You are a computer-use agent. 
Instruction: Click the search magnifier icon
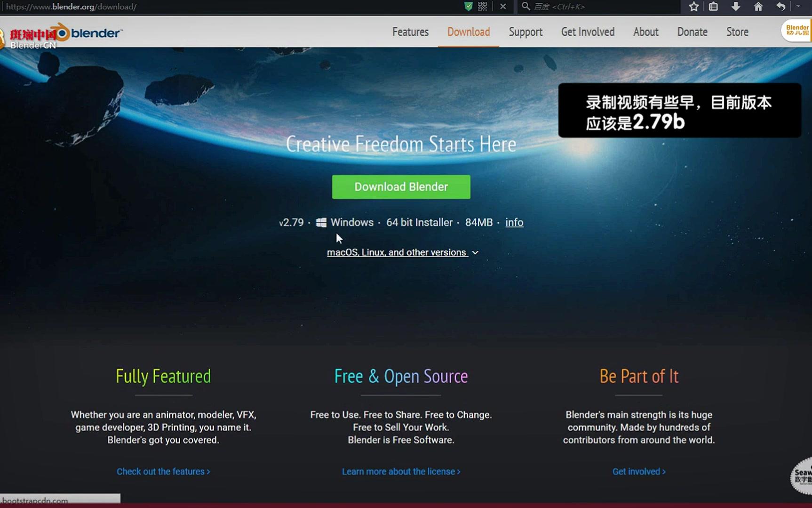pyautogui.click(x=525, y=6)
